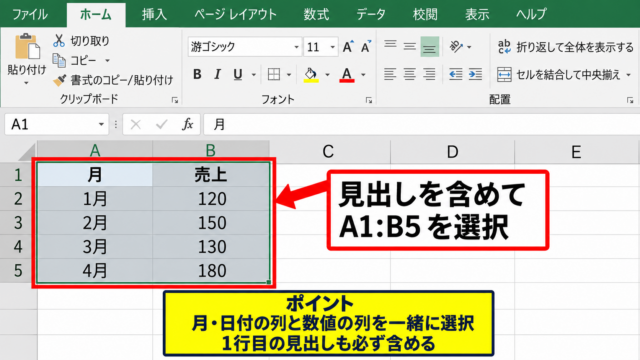
Task: Increase indent
Action: tap(475, 75)
